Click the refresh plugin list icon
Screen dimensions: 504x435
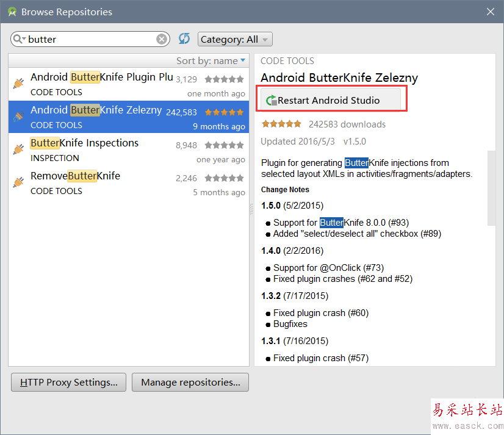(184, 39)
